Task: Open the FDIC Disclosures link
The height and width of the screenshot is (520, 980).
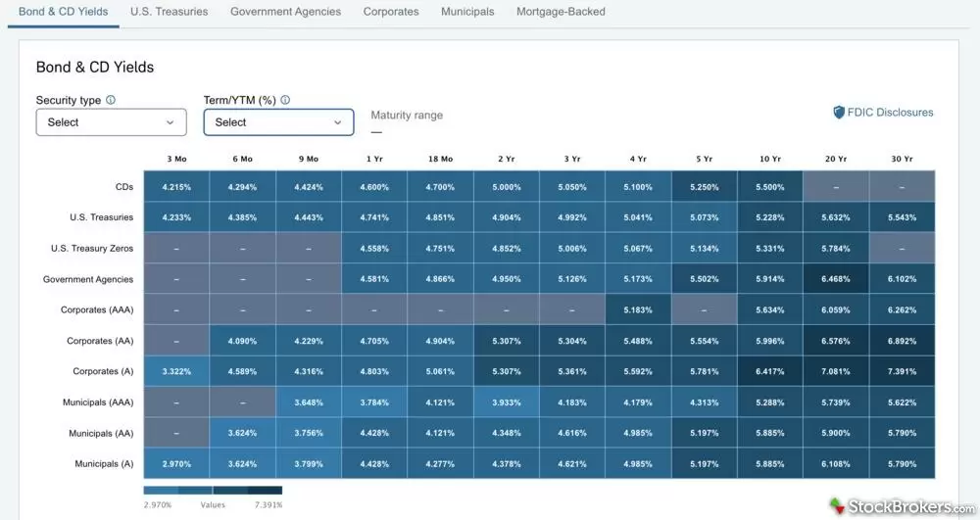Action: point(890,113)
